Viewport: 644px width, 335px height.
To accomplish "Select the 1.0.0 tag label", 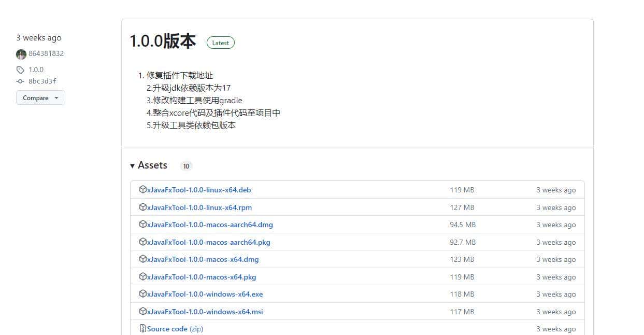I will (36, 69).
